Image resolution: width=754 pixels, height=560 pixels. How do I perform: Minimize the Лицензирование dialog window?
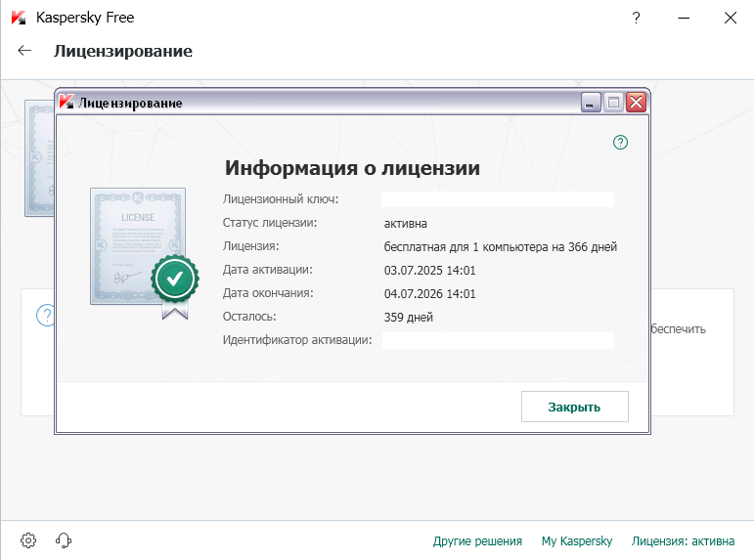[x=591, y=103]
